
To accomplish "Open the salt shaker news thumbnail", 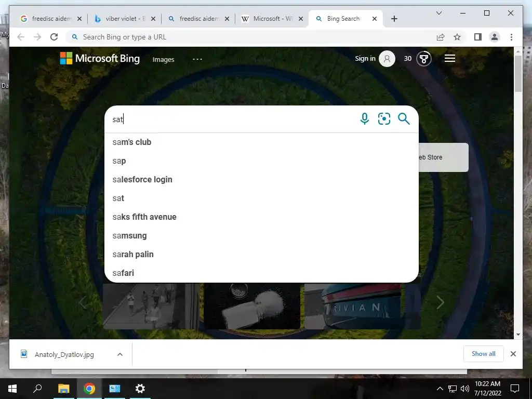I will (x=252, y=306).
